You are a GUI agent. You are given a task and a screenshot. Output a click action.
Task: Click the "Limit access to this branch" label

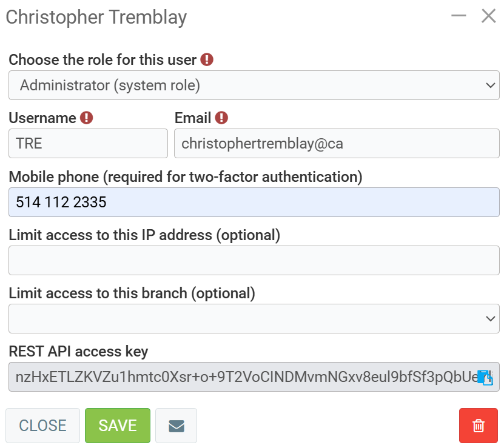point(132,293)
